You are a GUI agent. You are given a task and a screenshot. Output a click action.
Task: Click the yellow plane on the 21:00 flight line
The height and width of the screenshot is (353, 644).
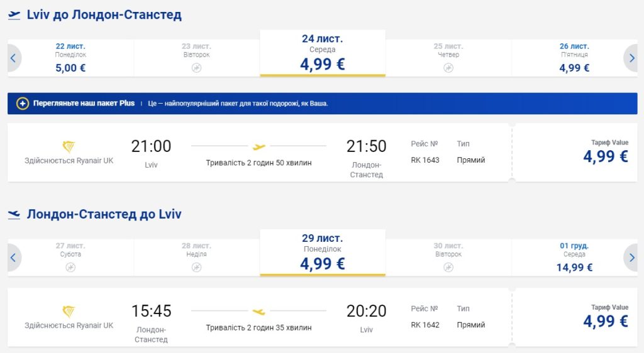[x=258, y=147]
